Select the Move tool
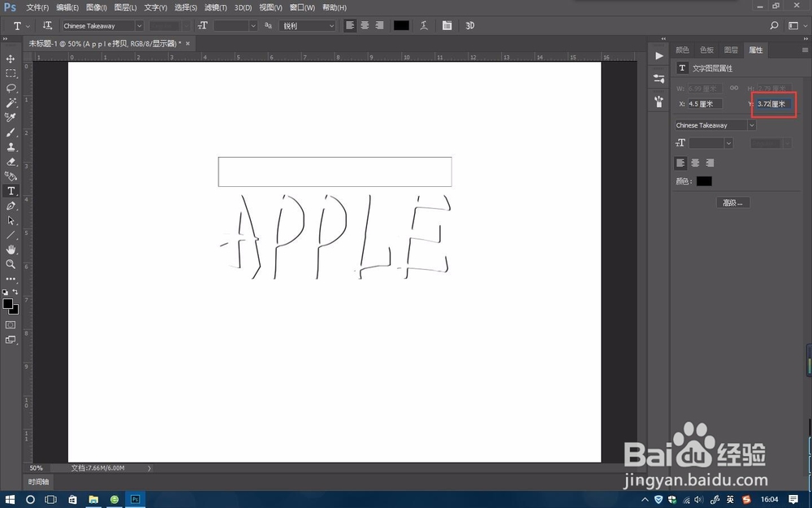This screenshot has width=812, height=508. (11, 59)
